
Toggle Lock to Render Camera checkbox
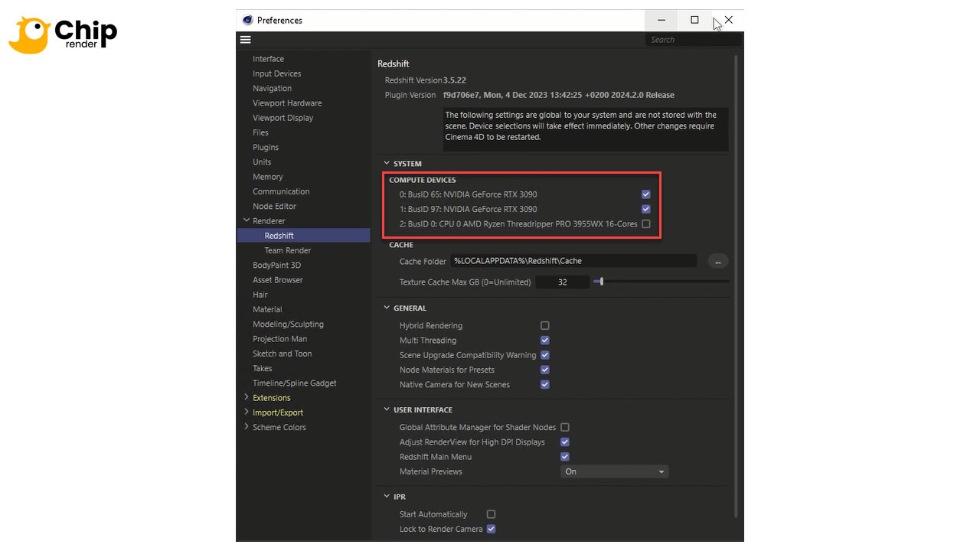[x=492, y=529]
